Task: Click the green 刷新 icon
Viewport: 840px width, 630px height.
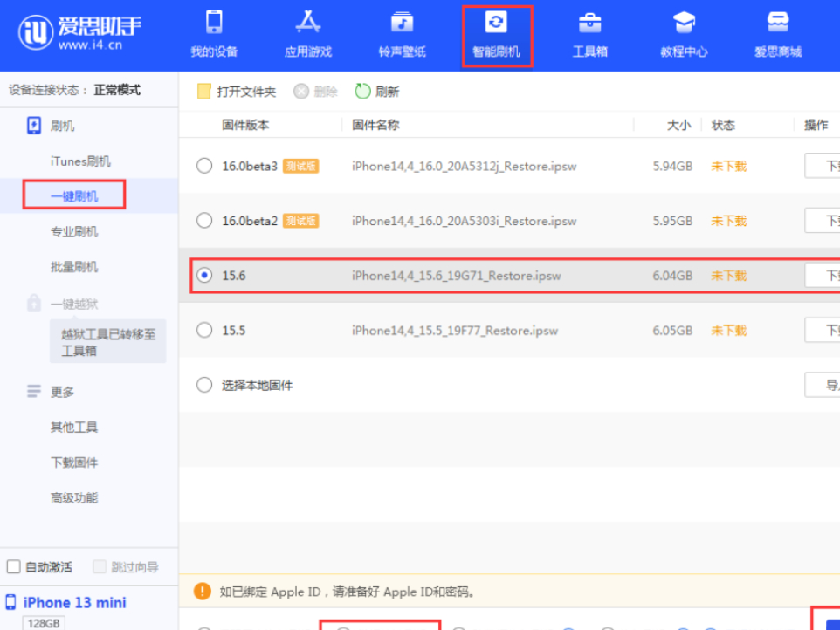Action: (362, 92)
